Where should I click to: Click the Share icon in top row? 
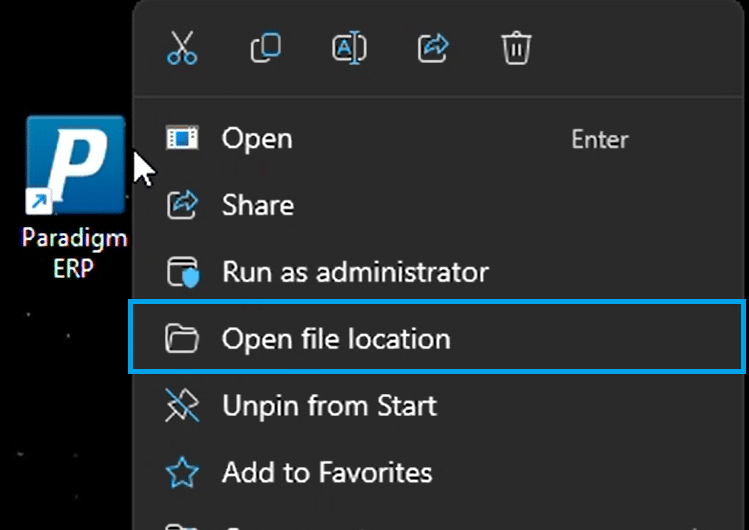[x=433, y=48]
